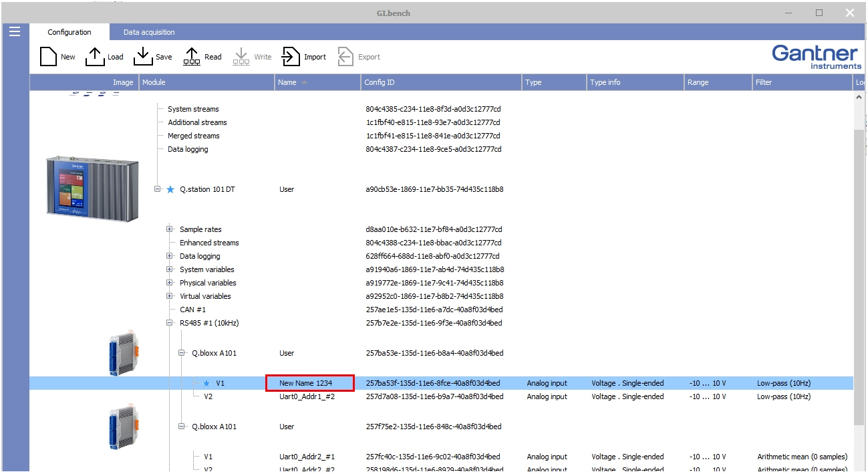Click the Q.station 101 DT device thumbnail
This screenshot has height=474, width=868.
pyautogui.click(x=92, y=188)
